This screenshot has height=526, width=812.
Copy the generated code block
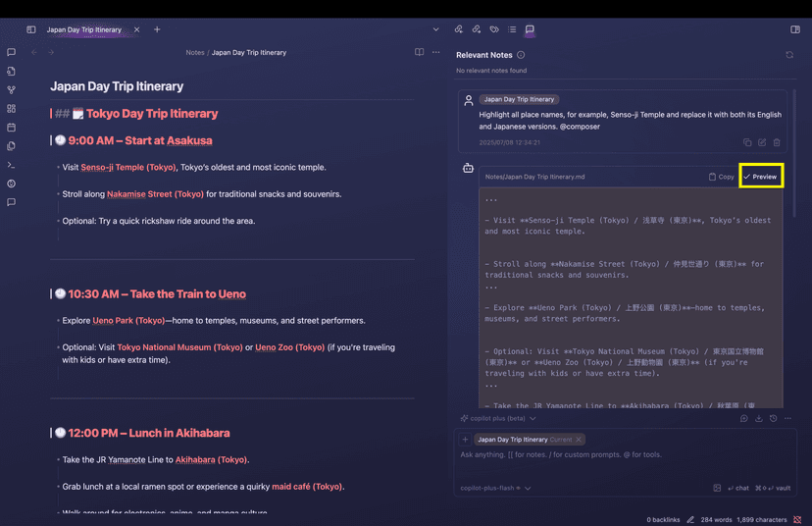point(721,177)
